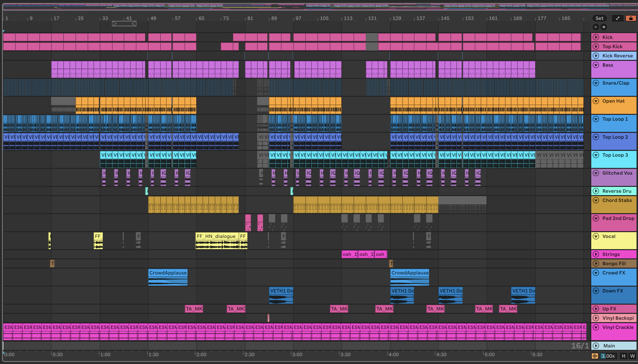Select the Vocal track title
The height and width of the screenshot is (364, 638).
(x=609, y=236)
